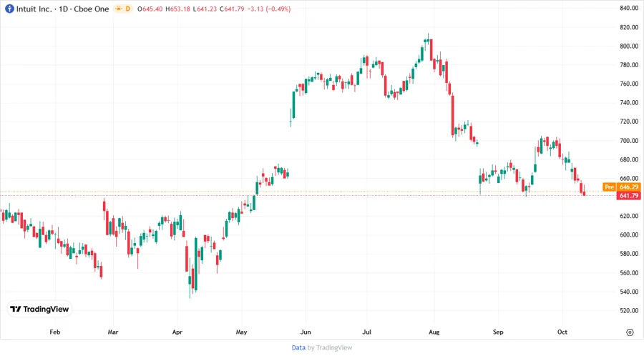Click the Oct time axis label

click(562, 332)
